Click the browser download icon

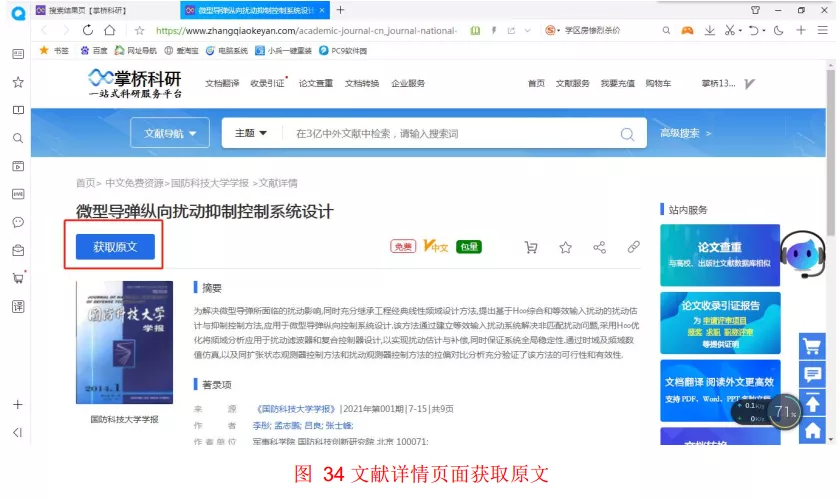[x=709, y=30]
